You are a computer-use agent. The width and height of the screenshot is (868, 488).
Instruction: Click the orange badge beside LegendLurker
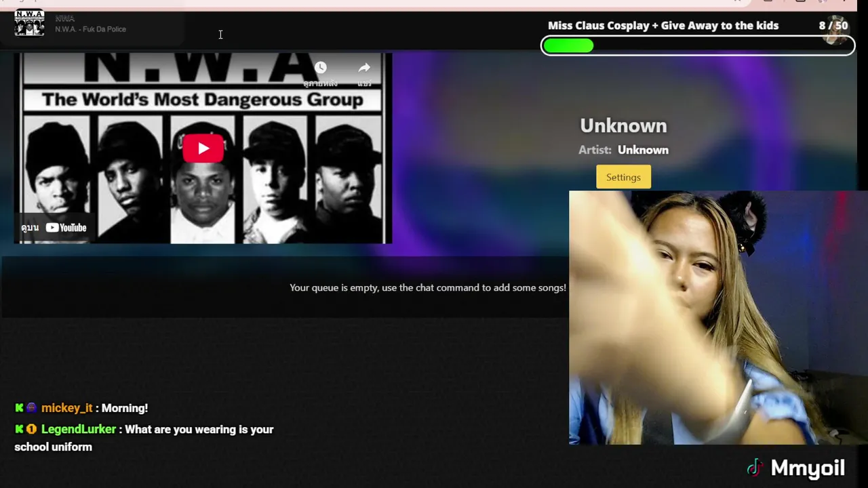pos(31,429)
